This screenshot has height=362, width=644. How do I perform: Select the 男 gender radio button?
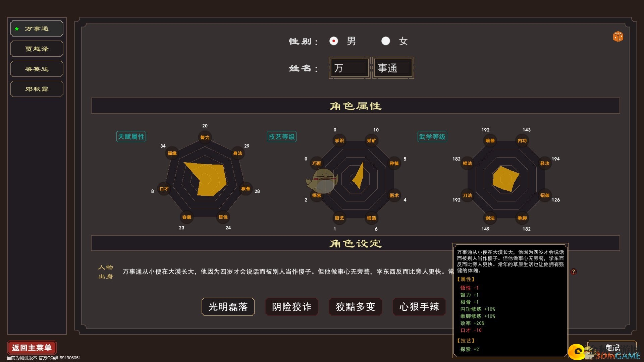333,41
